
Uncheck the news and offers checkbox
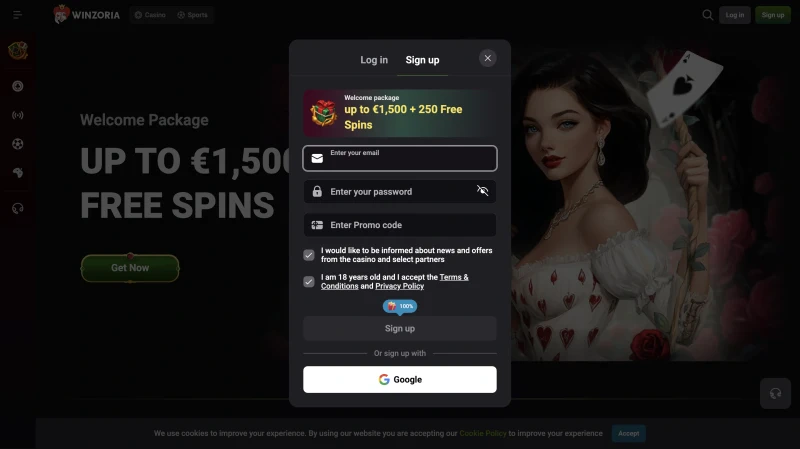(309, 255)
